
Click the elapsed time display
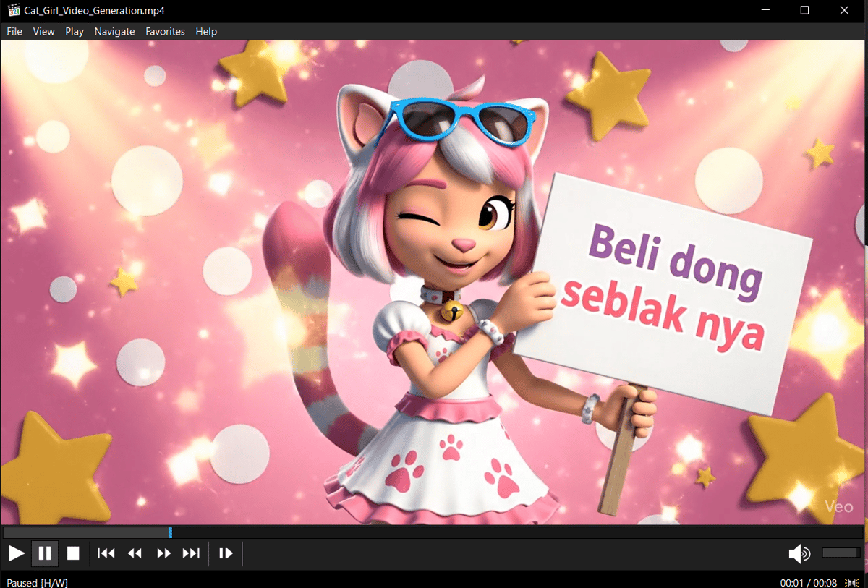(x=792, y=583)
